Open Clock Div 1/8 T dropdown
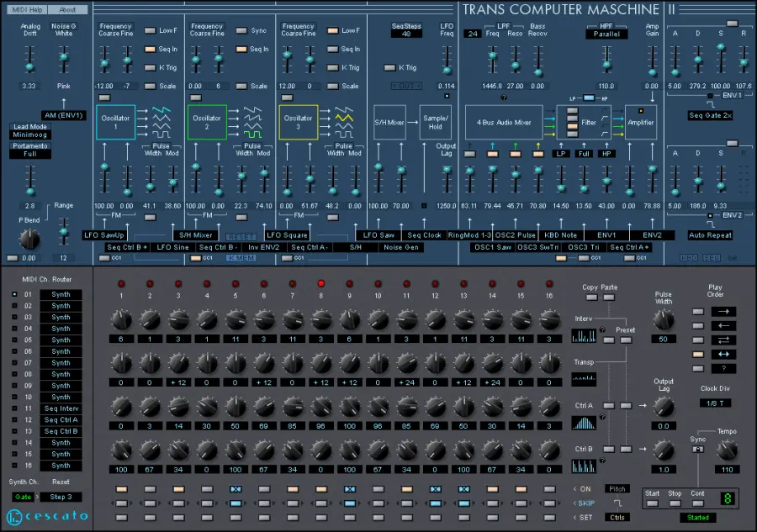Screen dimensions: 757x532 click(715, 403)
